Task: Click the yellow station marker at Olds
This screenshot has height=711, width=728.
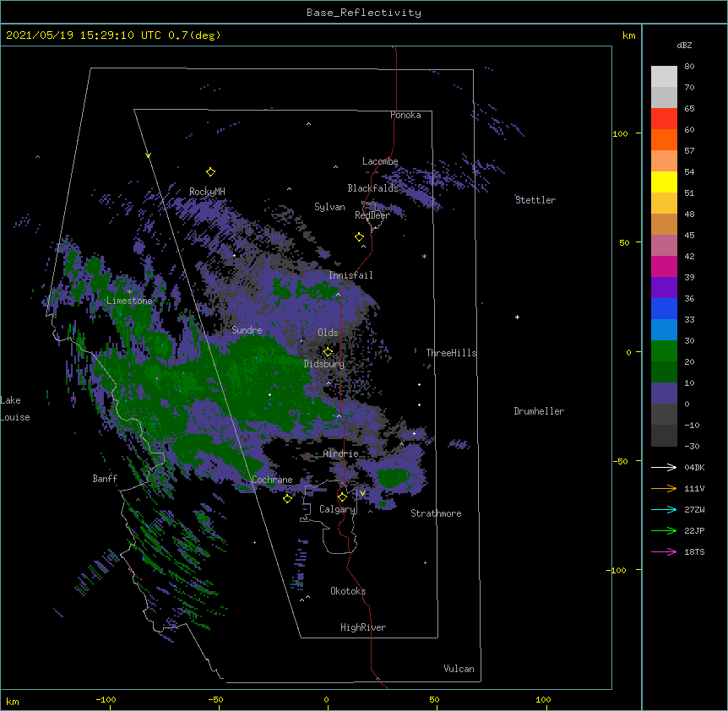Action: (328, 351)
